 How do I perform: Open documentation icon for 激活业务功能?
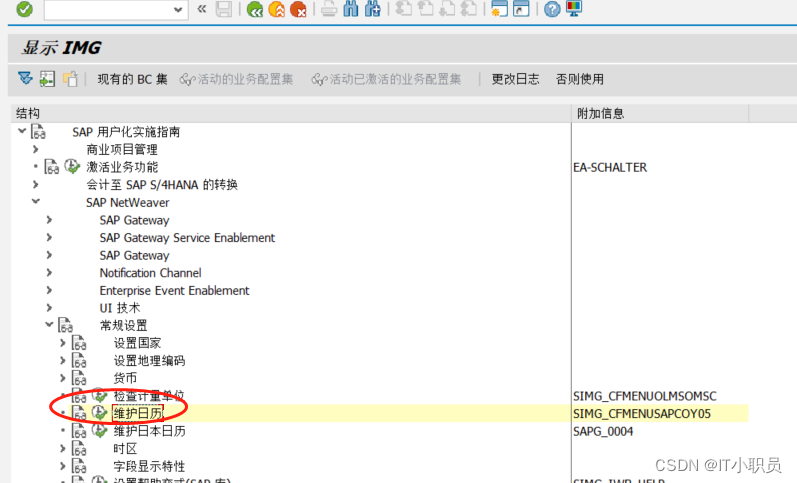[51, 167]
